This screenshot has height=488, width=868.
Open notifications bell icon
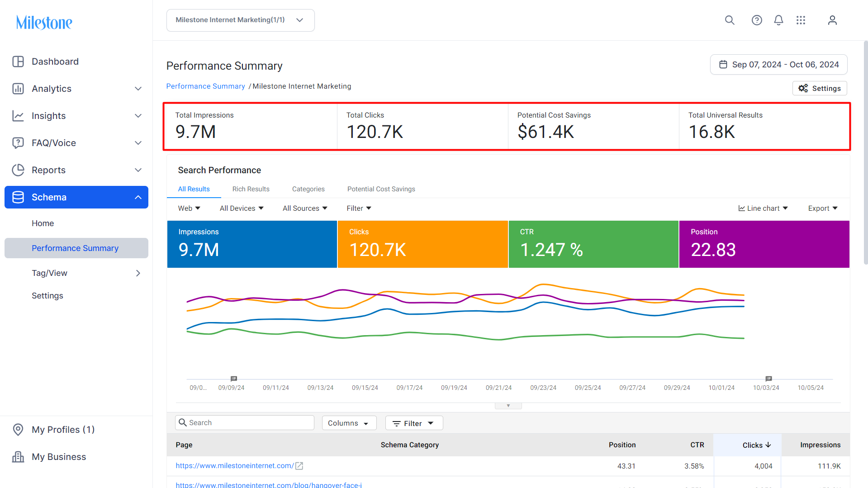pyautogui.click(x=778, y=20)
